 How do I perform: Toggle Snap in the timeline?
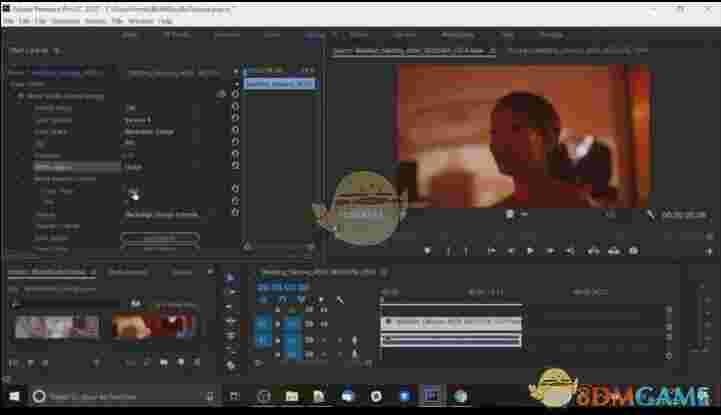[282, 300]
